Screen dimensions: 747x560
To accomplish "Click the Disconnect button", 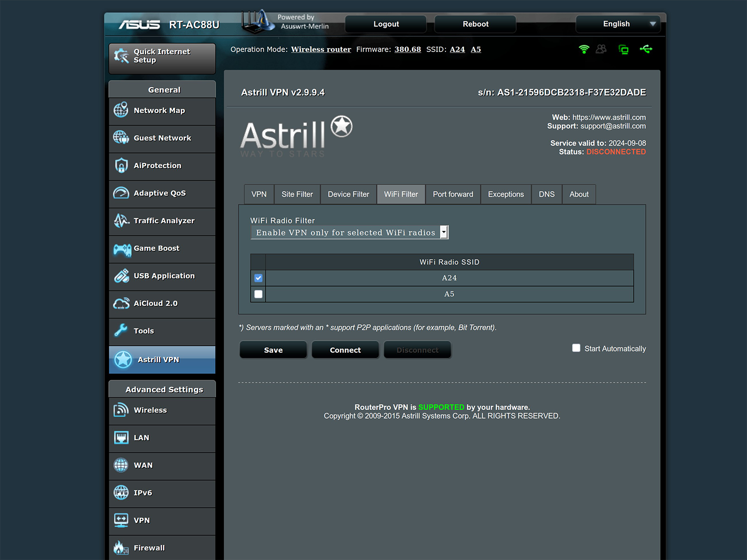I will (x=417, y=350).
